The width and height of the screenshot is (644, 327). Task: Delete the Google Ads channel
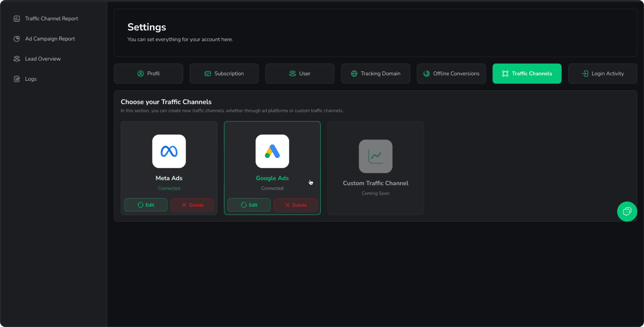[x=295, y=205]
